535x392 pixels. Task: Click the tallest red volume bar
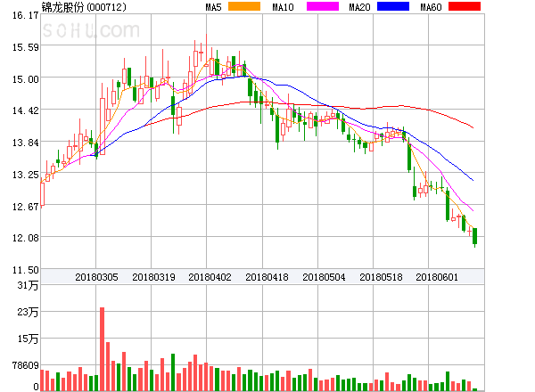click(x=102, y=349)
